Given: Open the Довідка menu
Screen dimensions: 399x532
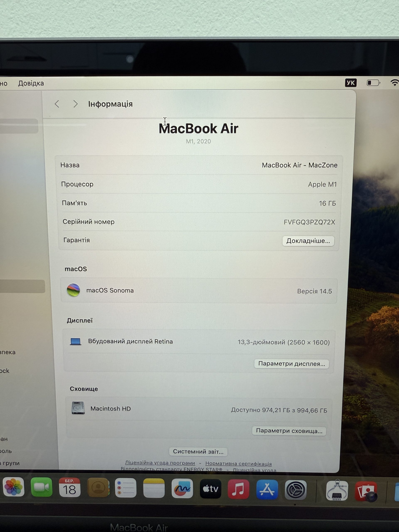Looking at the screenshot, I should 31,83.
